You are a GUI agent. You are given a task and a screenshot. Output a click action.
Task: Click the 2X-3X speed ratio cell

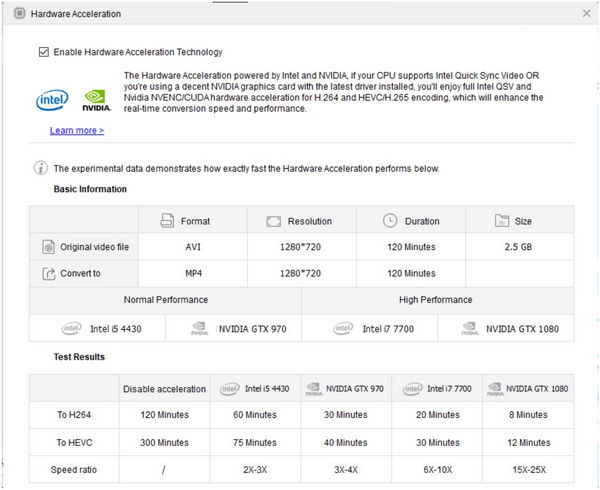(x=255, y=470)
